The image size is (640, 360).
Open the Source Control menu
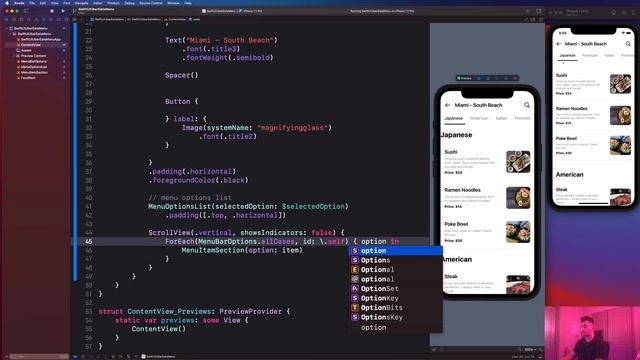(x=151, y=3)
